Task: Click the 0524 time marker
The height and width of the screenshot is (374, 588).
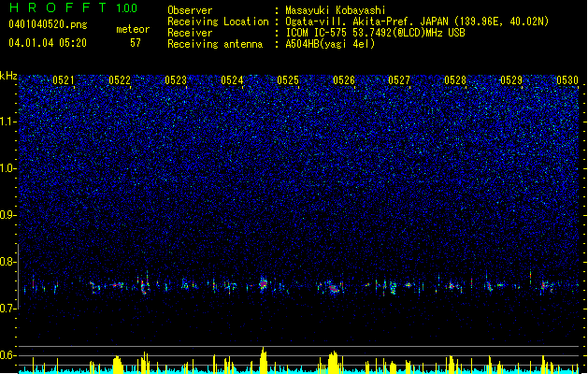Action: coord(232,80)
